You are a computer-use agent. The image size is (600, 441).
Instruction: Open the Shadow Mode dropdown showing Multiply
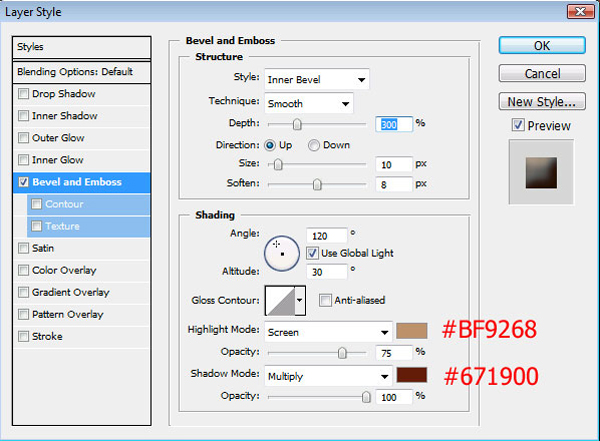pos(328,376)
